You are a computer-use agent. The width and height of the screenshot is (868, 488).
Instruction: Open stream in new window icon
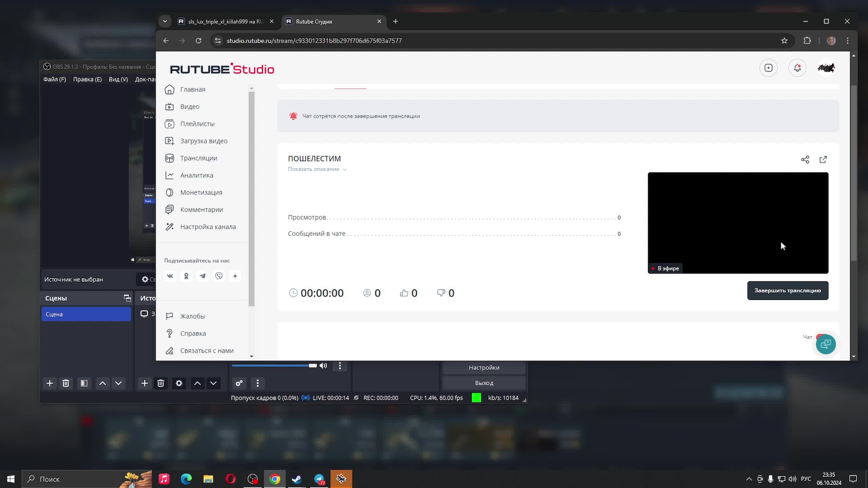click(823, 160)
